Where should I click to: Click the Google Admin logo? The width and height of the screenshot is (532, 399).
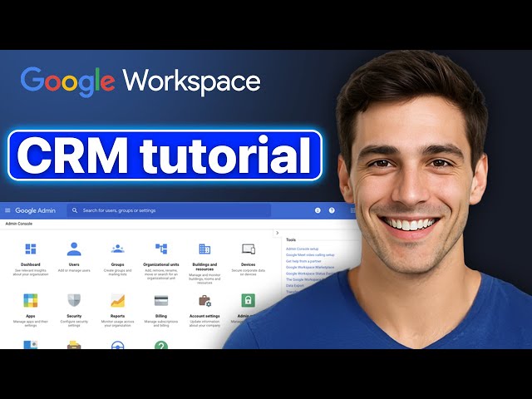35,210
